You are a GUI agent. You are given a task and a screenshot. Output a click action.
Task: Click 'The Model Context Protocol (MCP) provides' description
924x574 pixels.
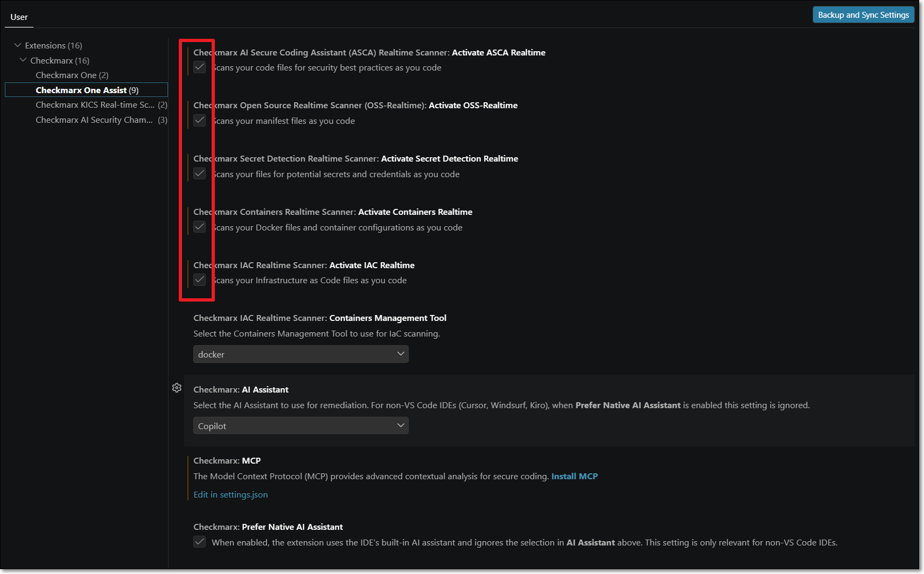(x=371, y=476)
